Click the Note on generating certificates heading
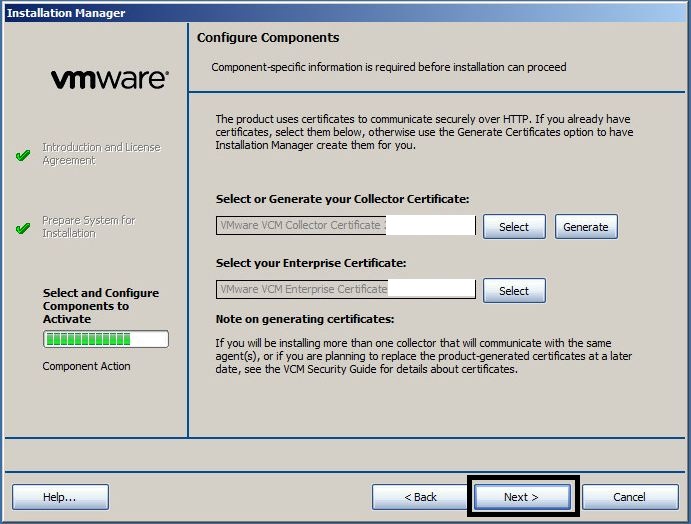The height and width of the screenshot is (524, 691). point(305,319)
